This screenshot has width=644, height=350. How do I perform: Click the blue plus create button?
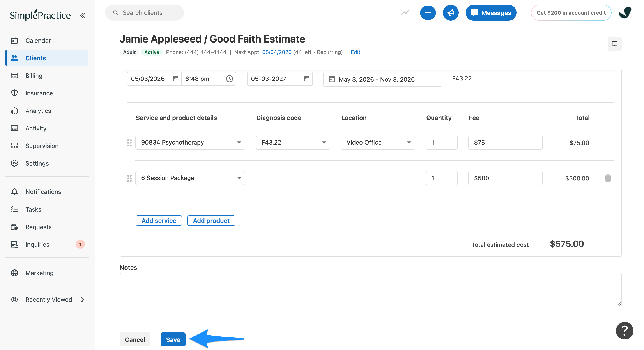(428, 13)
